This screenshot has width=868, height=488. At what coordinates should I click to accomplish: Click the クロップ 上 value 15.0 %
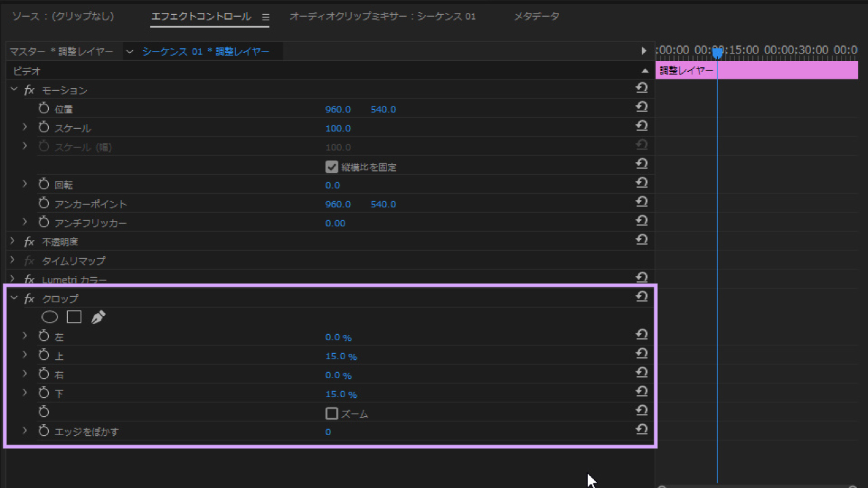[341, 356]
